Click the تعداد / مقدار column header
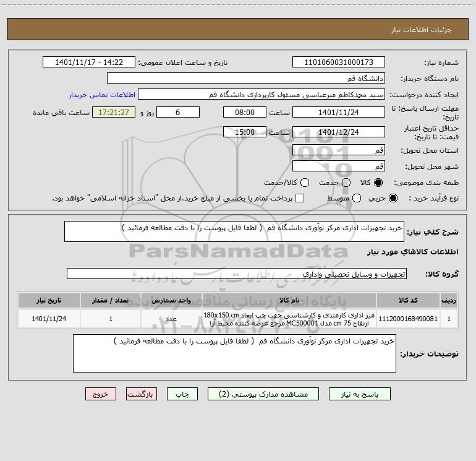Image resolution: width=476 pixels, height=461 pixels. [x=111, y=300]
